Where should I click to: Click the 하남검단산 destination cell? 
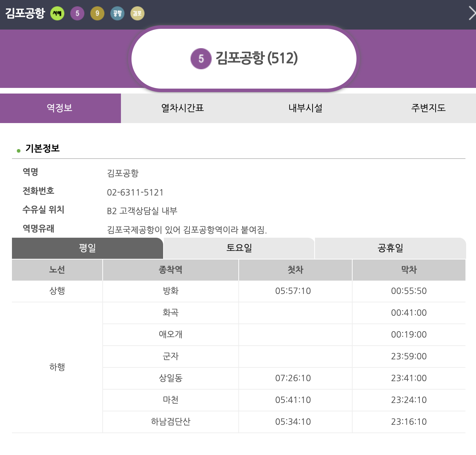pos(171,422)
